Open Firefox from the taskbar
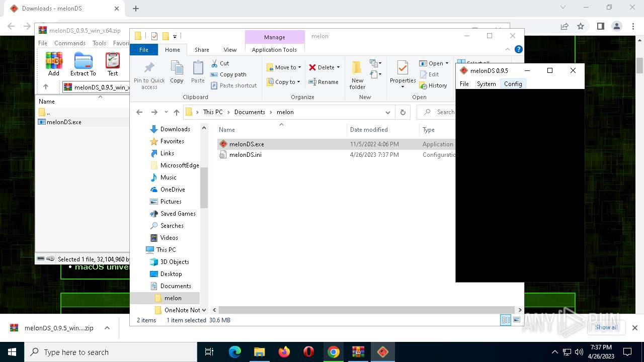This screenshot has width=644, height=362. click(x=284, y=352)
